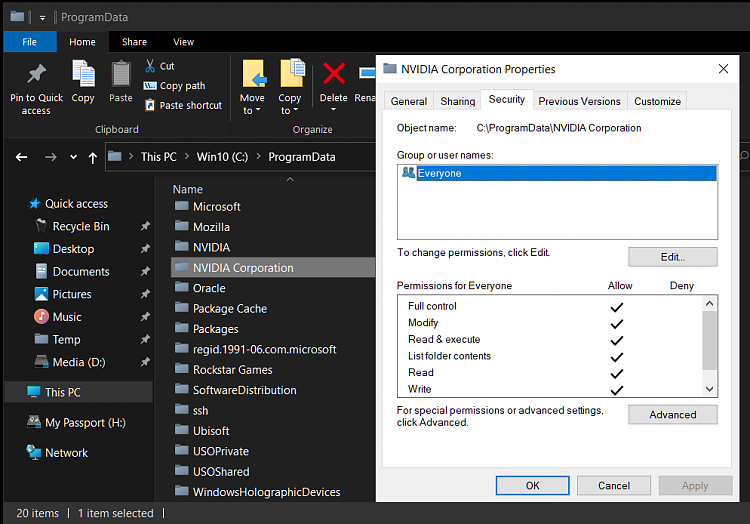Open Pictures in navigation pane

(72, 294)
